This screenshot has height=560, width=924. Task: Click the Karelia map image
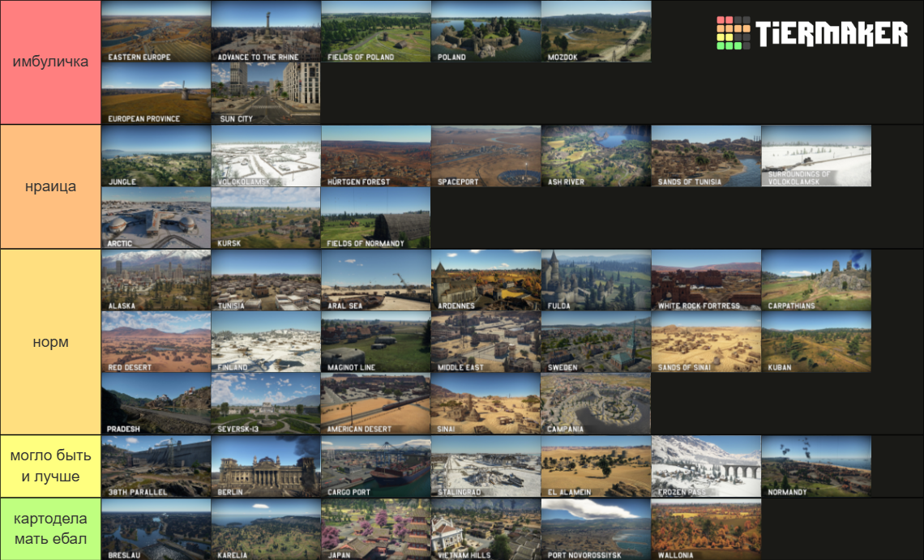[x=266, y=529]
